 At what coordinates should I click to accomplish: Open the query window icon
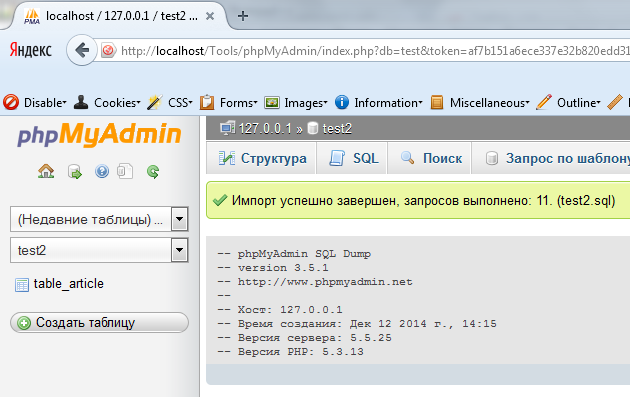[x=125, y=171]
